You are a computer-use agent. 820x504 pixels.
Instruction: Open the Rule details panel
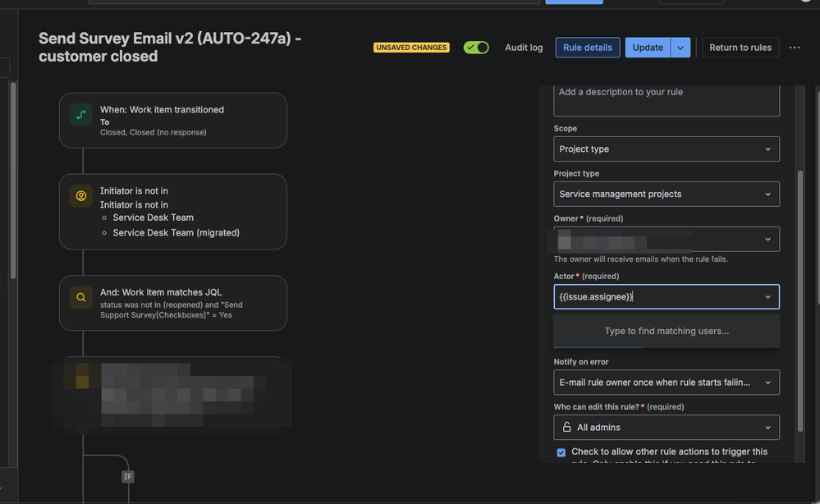(x=587, y=47)
